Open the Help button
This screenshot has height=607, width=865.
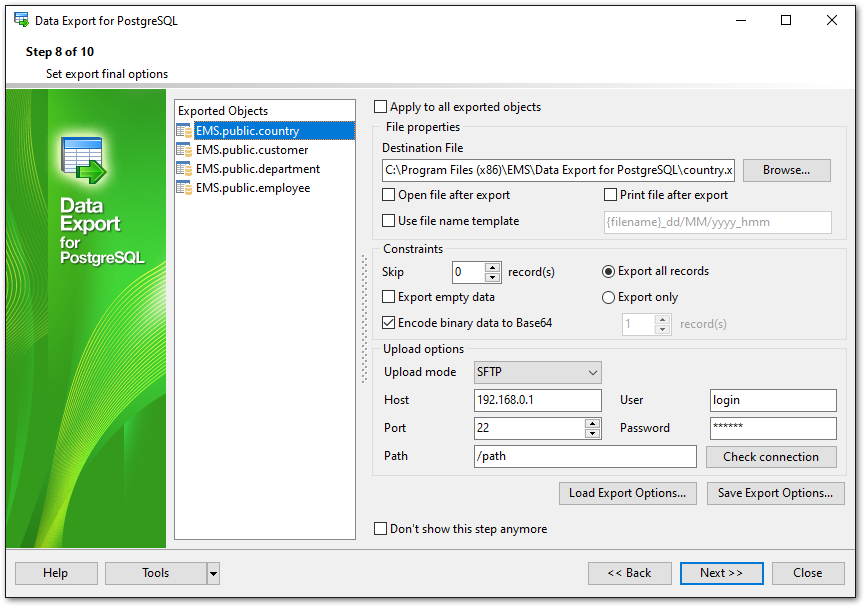click(x=56, y=573)
